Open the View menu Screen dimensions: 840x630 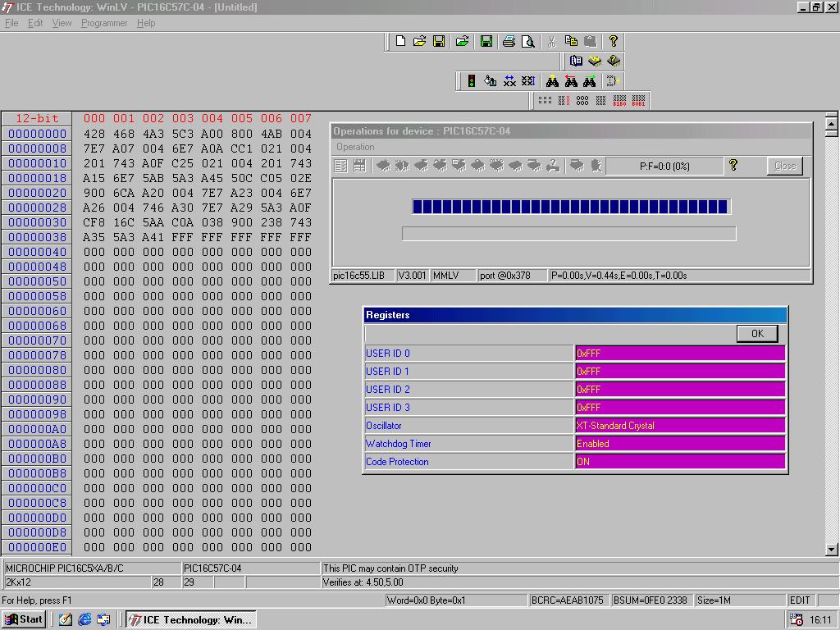click(62, 23)
